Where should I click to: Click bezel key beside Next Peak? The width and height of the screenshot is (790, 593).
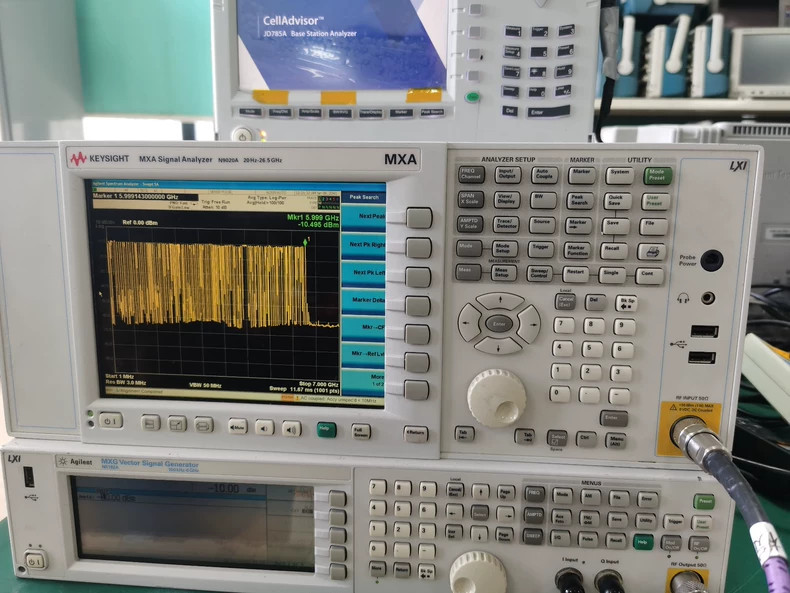[x=419, y=218]
